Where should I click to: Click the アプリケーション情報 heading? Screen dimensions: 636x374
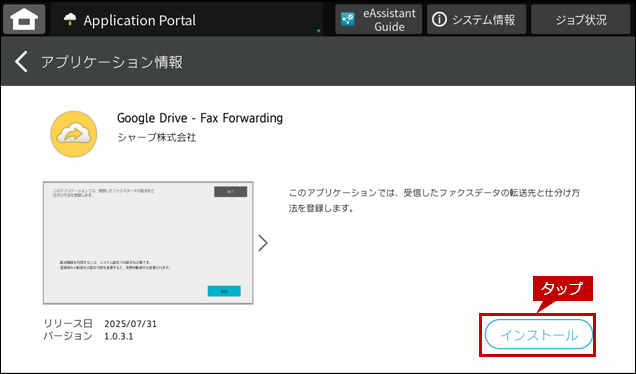112,62
